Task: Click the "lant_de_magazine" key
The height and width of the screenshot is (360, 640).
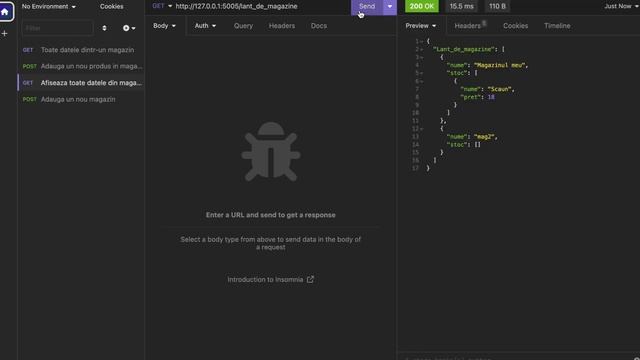Action: pyautogui.click(x=464, y=49)
